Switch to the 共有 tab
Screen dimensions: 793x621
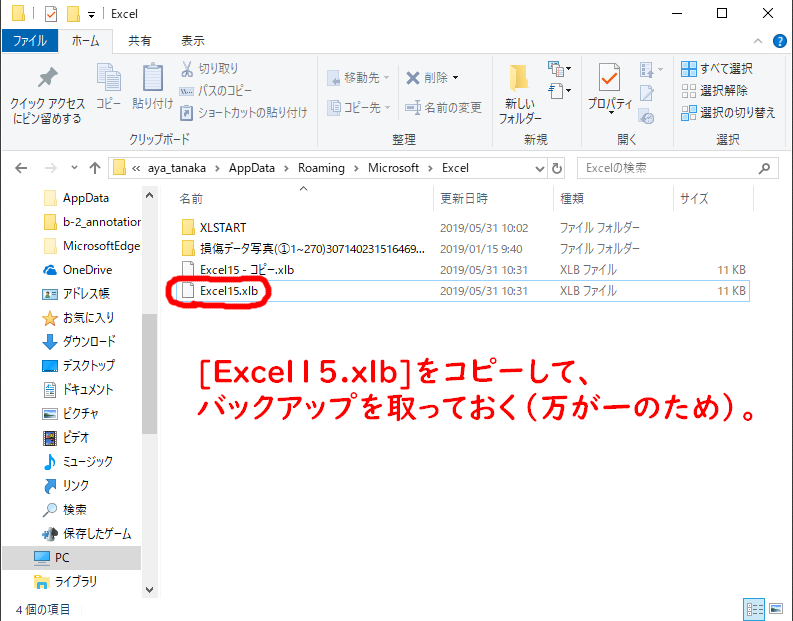click(139, 40)
